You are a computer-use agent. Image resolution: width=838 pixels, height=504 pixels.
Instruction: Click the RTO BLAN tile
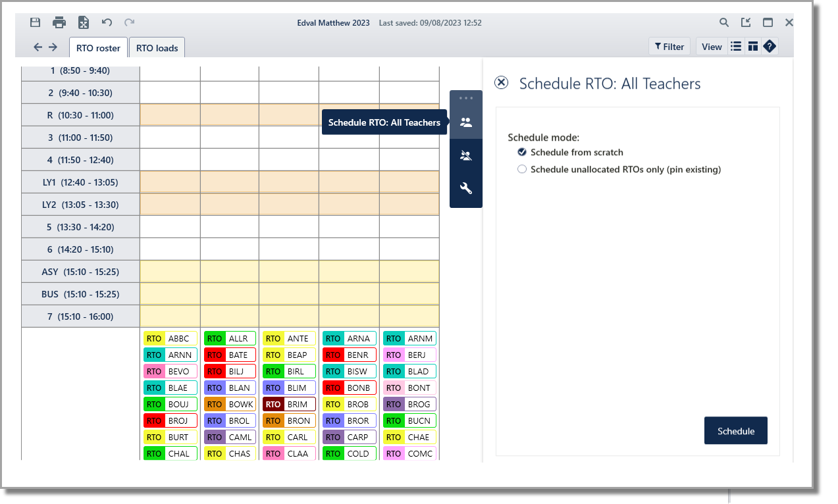tap(230, 388)
